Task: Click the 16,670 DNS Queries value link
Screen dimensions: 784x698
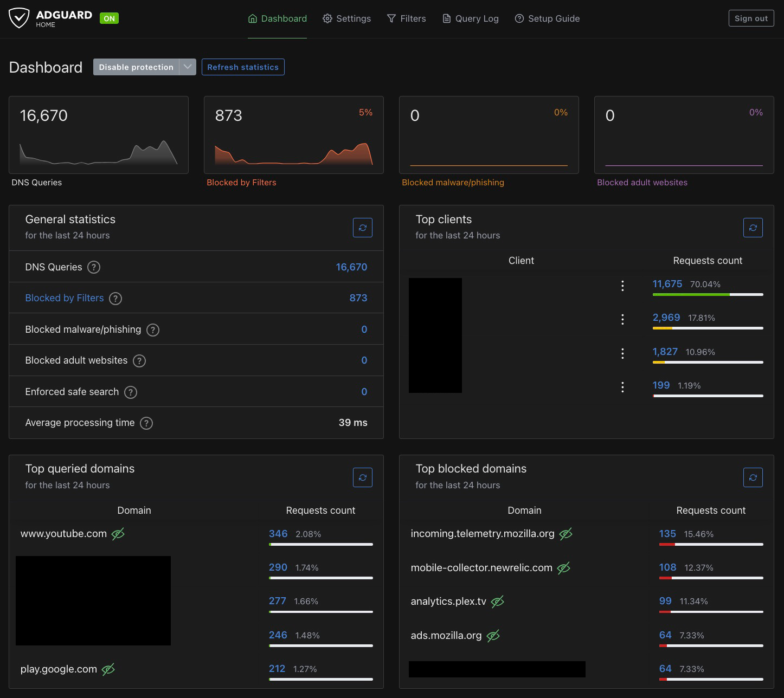Action: (351, 267)
